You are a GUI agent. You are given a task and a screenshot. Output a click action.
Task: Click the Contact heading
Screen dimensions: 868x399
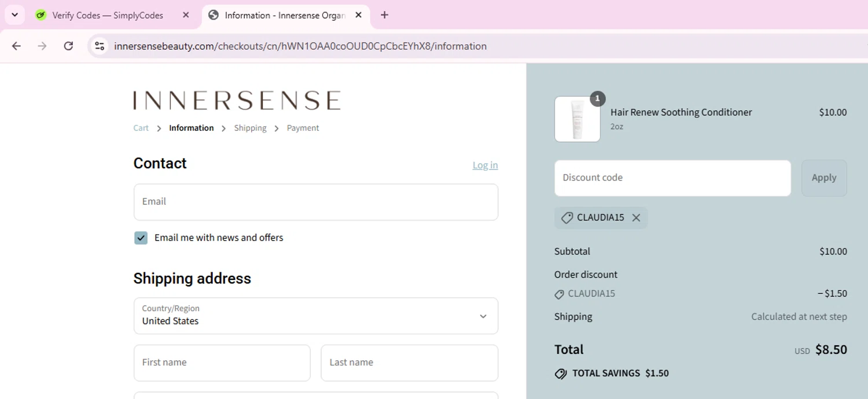coord(160,164)
